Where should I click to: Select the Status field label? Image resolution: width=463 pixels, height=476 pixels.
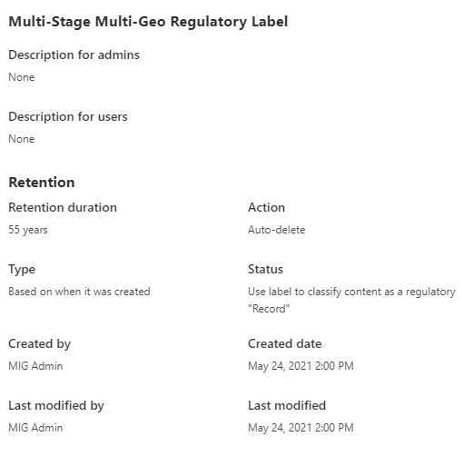click(265, 269)
